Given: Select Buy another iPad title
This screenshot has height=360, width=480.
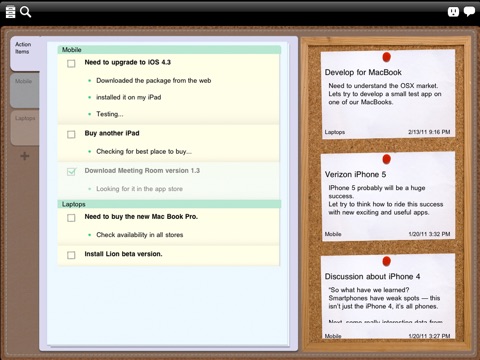Looking at the screenshot, I should pos(112,133).
